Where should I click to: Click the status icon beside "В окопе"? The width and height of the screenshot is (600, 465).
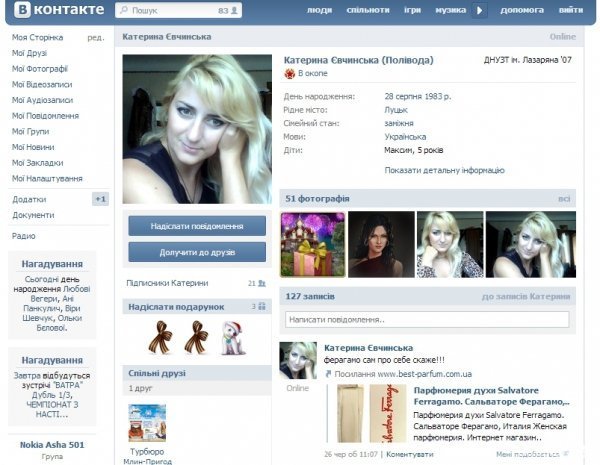point(290,74)
